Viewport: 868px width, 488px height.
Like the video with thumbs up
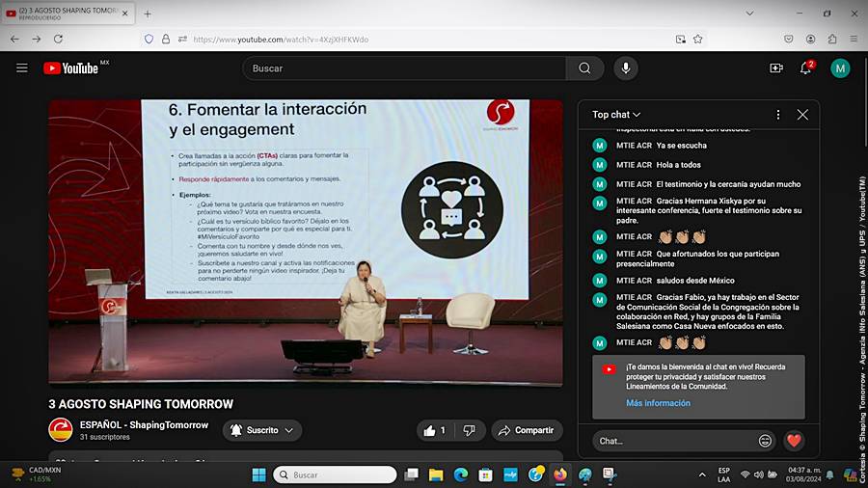pos(436,430)
